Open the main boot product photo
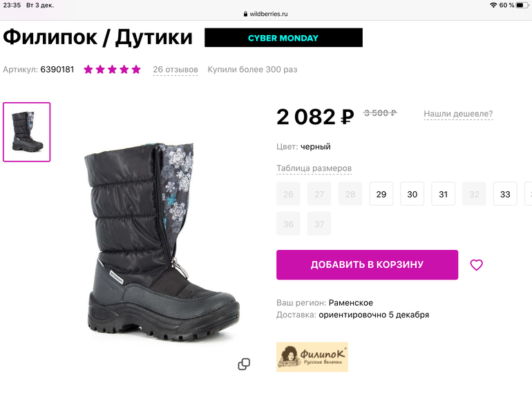 click(162, 241)
